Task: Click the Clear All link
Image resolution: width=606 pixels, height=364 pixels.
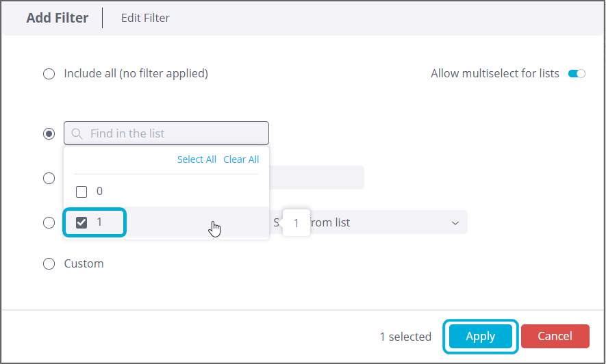Action: click(241, 159)
